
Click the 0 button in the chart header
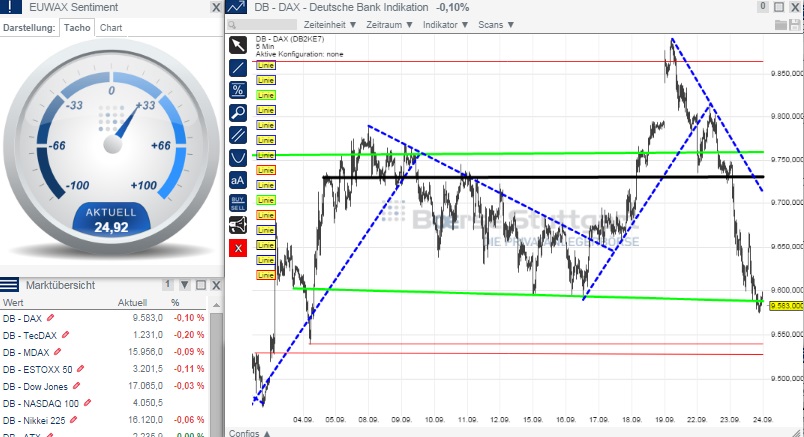763,7
